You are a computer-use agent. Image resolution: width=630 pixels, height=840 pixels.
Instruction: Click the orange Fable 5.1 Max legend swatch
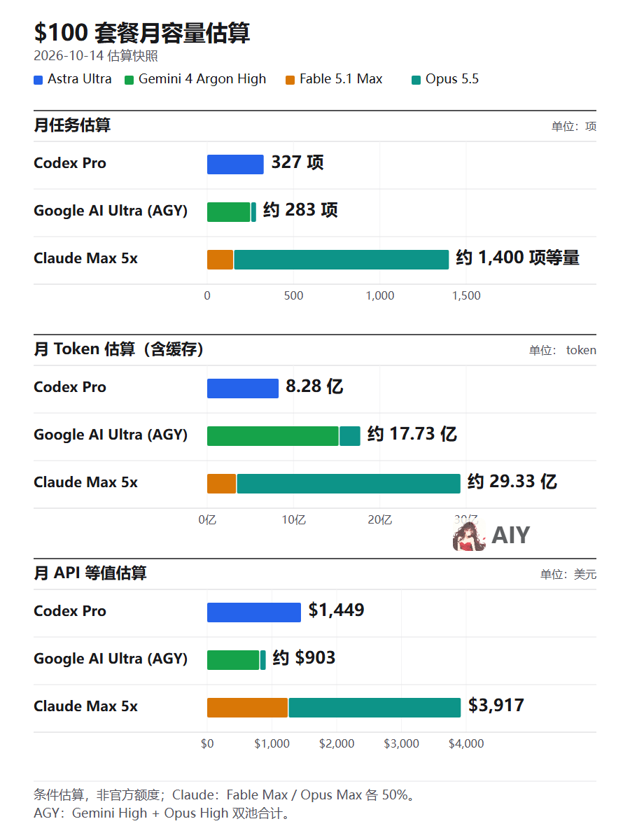click(290, 80)
